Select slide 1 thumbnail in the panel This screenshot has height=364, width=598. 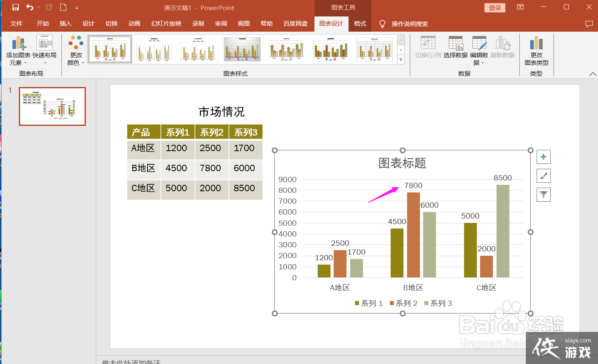pos(53,106)
